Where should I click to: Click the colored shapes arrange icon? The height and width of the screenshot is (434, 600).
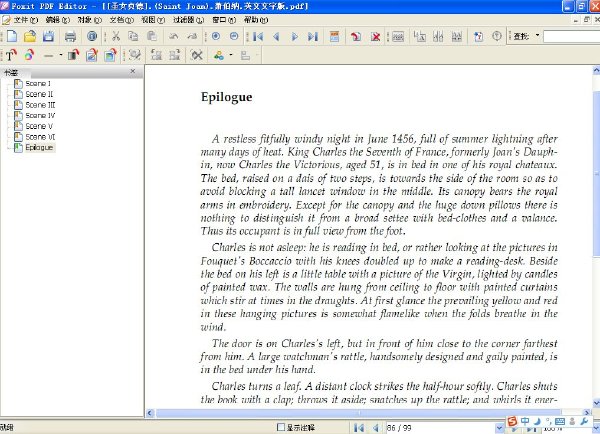[x=219, y=55]
